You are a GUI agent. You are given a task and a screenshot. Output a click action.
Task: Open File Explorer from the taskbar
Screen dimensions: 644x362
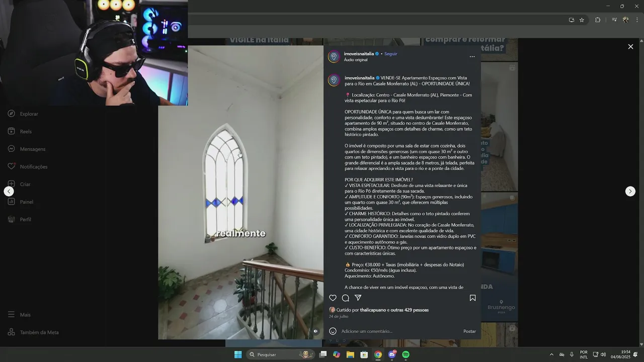point(350,354)
